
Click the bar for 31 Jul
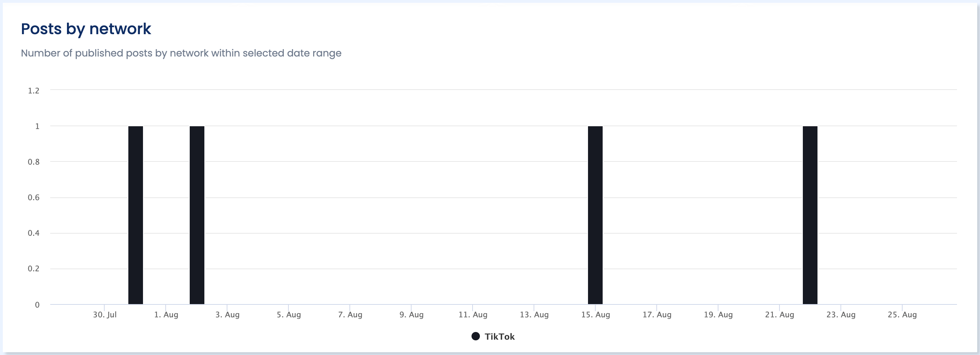(x=135, y=215)
